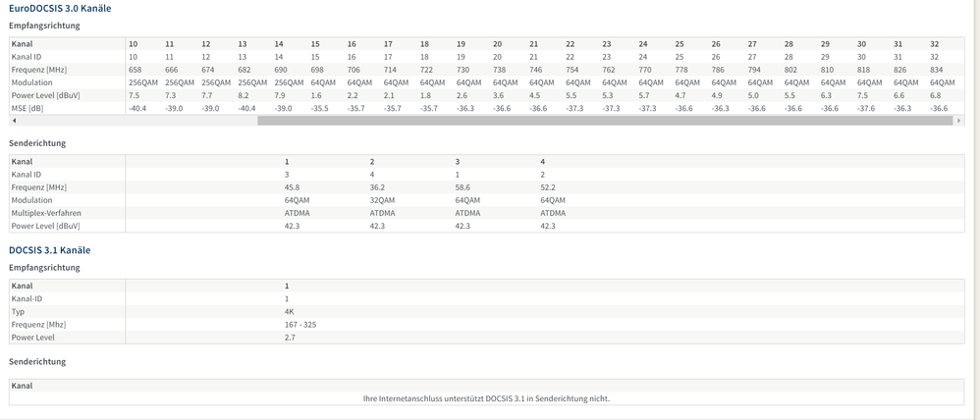Screen dimensions: 980x420
Task: Click the 42.3 power level under 58.6 MHz
Action: 463,226
